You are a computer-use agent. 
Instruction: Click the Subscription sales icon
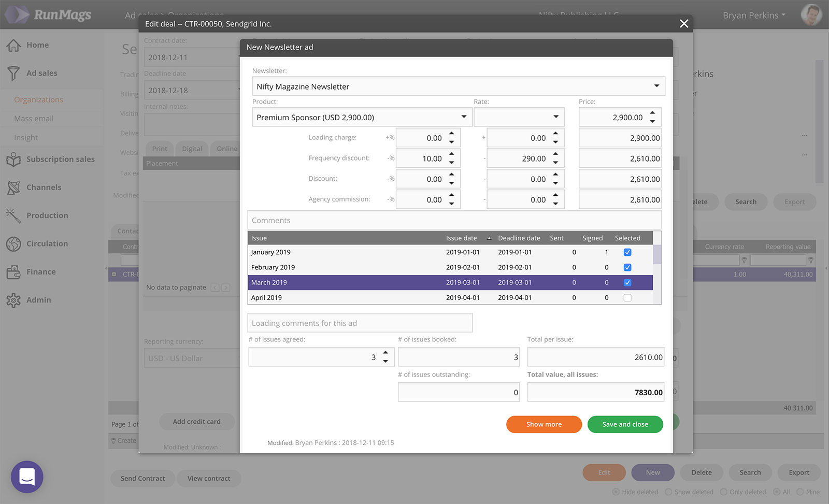13,160
